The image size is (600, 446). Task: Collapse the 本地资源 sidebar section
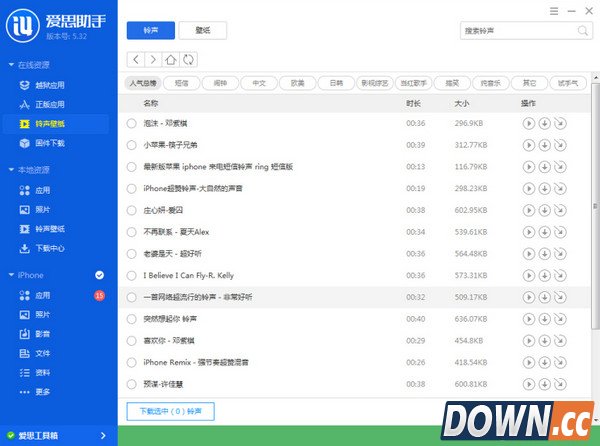(x=9, y=170)
